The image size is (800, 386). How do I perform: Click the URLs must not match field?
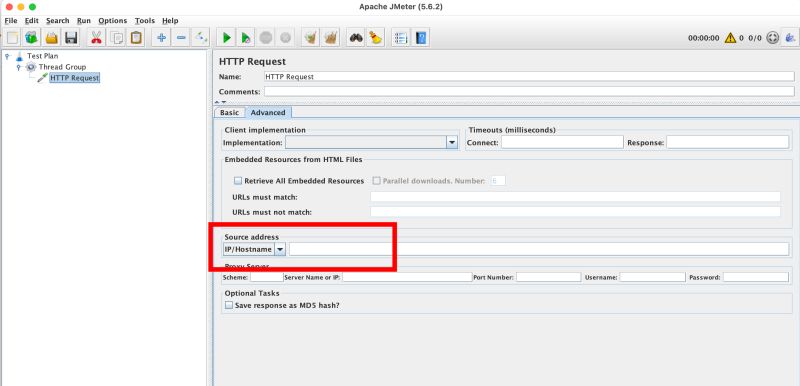(576, 212)
